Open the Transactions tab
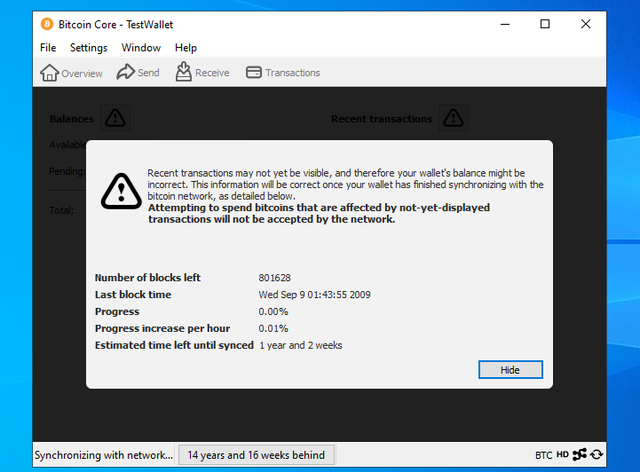The image size is (640, 472). click(x=283, y=73)
